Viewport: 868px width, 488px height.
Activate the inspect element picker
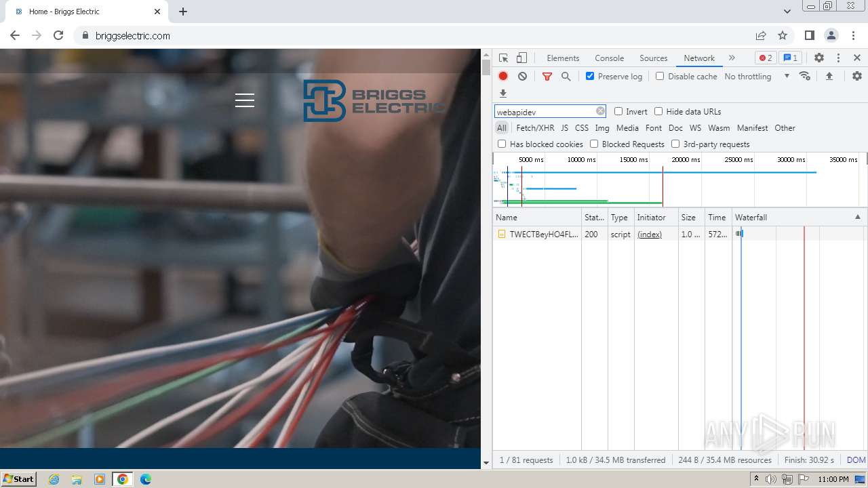(503, 58)
